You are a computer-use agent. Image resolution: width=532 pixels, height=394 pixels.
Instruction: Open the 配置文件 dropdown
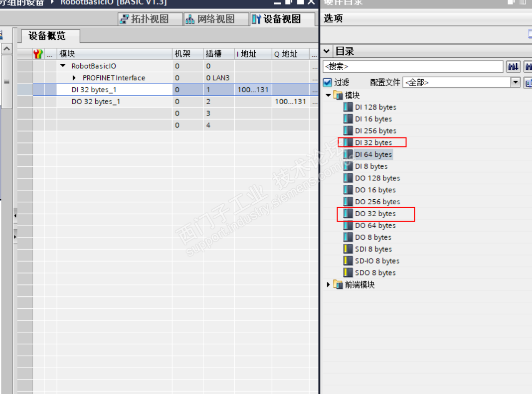(515, 82)
